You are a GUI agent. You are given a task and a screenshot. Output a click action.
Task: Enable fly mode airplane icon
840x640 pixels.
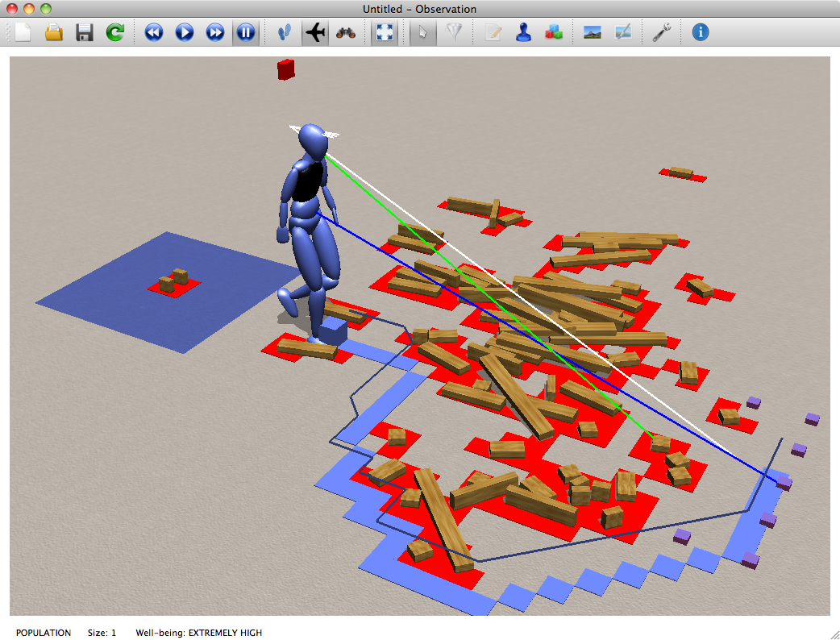click(315, 32)
